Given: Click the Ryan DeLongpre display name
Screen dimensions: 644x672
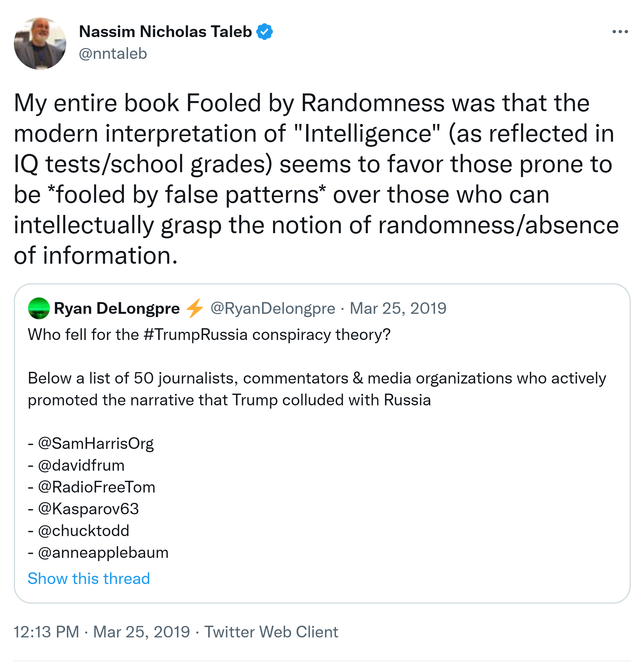Looking at the screenshot, I should 117,308.
